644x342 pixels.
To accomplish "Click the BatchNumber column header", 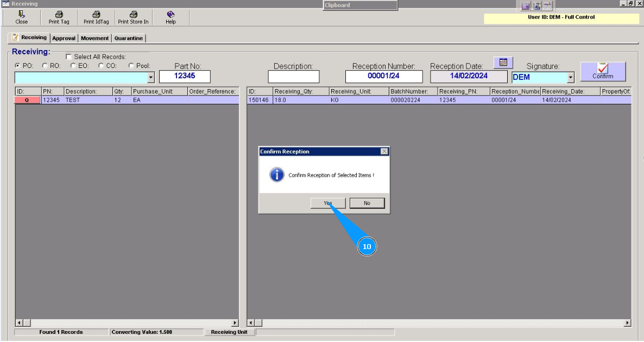I will pos(413,91).
